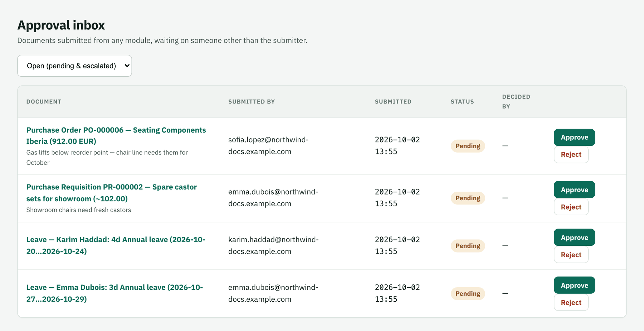
Task: Click the Document column header
Action: [44, 102]
